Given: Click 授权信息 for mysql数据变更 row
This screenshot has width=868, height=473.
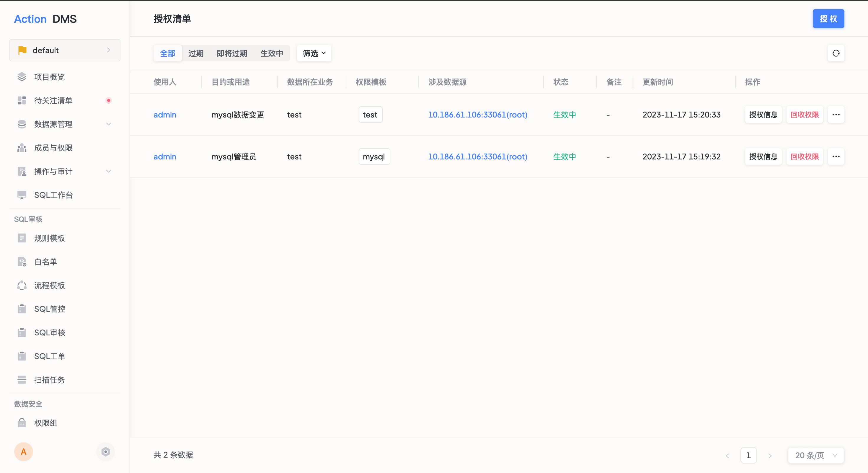Looking at the screenshot, I should click(x=763, y=115).
